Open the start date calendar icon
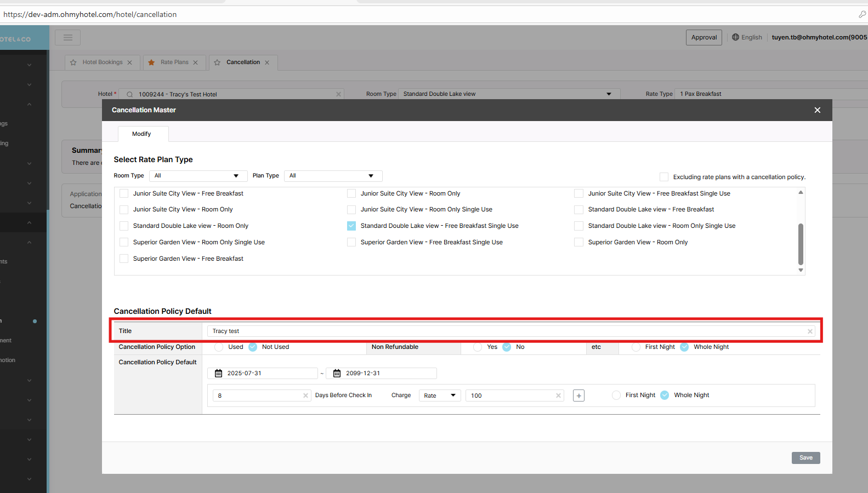Image resolution: width=868 pixels, height=493 pixels. (x=218, y=374)
